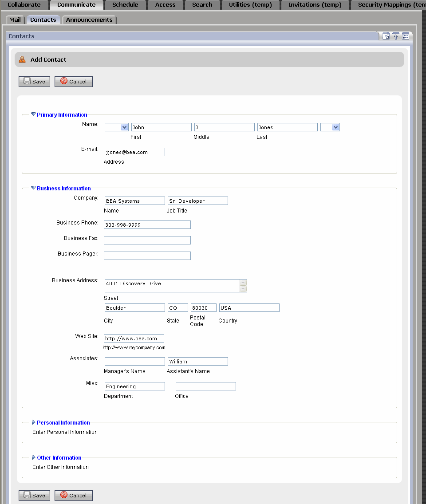Switch to the Mail tab
Image resolution: width=426 pixels, height=504 pixels.
15,20
